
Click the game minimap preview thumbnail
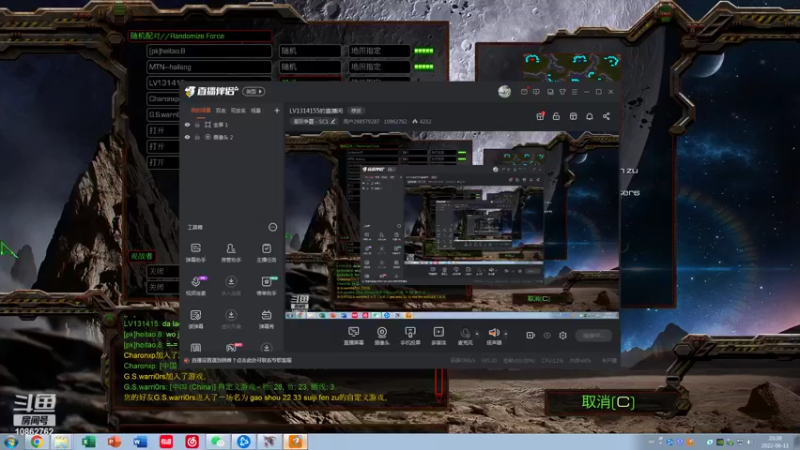click(572, 67)
